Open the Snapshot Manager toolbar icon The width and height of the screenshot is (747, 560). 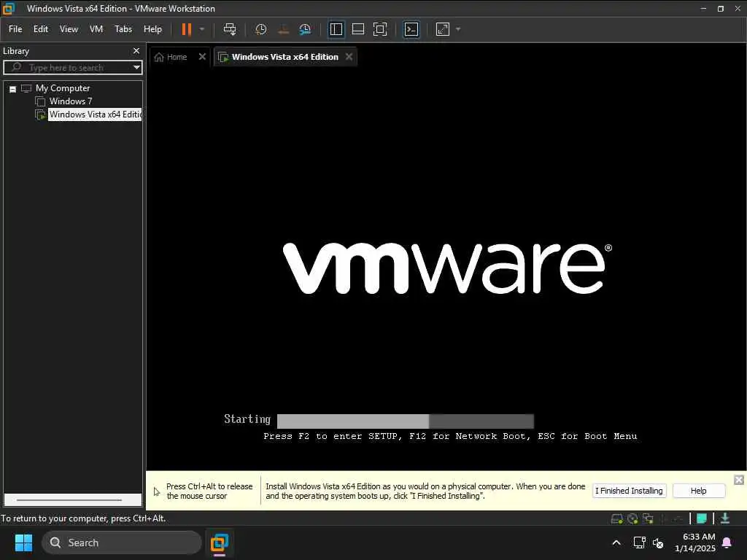click(305, 29)
